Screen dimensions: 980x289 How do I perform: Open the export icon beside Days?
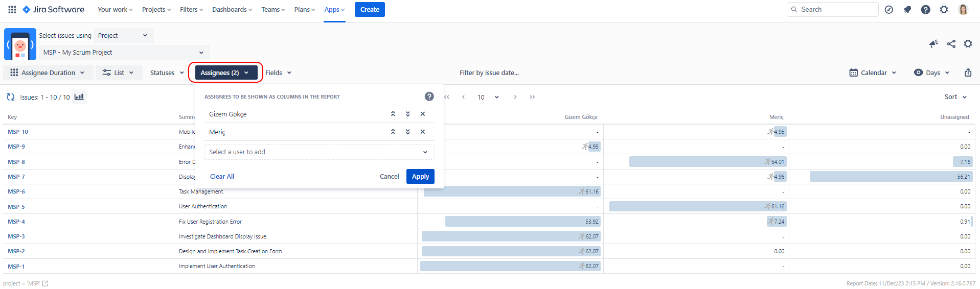tap(968, 73)
